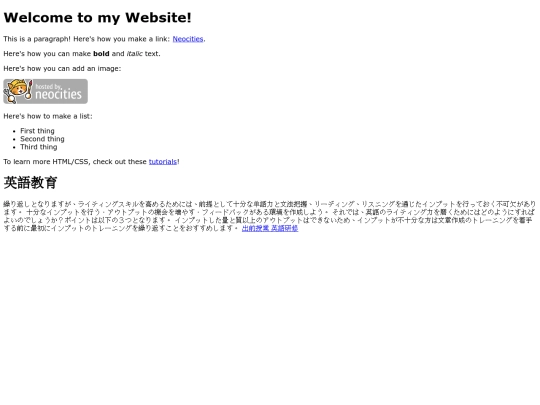Image resolution: width=540 pixels, height=405 pixels.
Task: Select the 'Second thing' list item
Action: click(42, 139)
